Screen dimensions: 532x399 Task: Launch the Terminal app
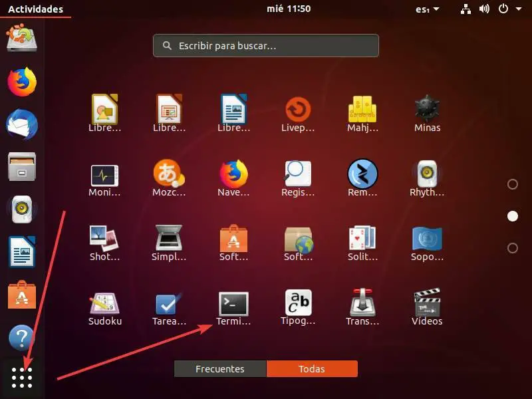coord(233,304)
